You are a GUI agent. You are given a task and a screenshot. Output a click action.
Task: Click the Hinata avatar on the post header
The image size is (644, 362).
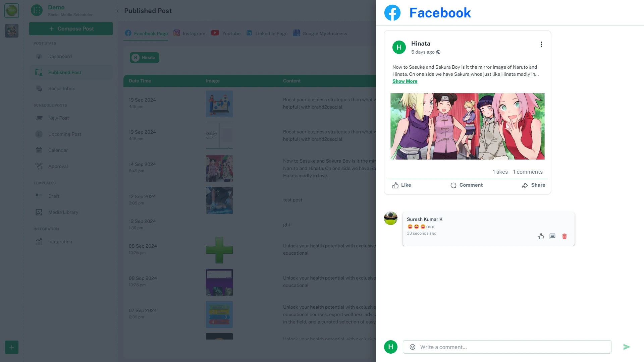point(399,47)
